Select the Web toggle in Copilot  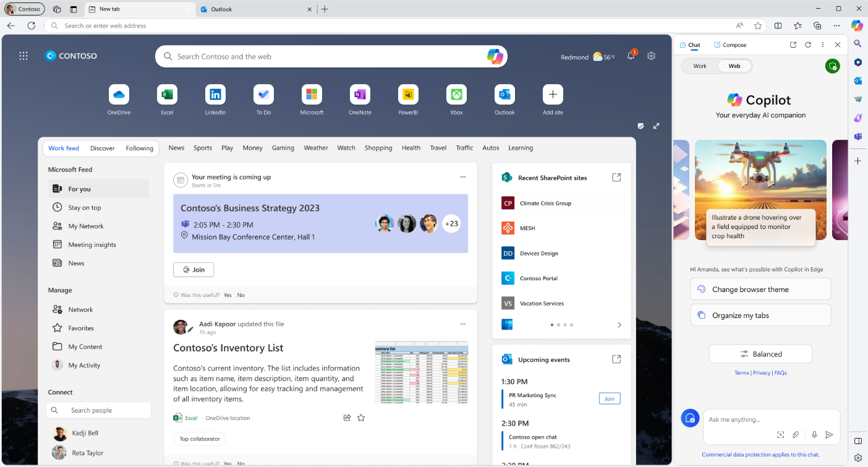(734, 66)
